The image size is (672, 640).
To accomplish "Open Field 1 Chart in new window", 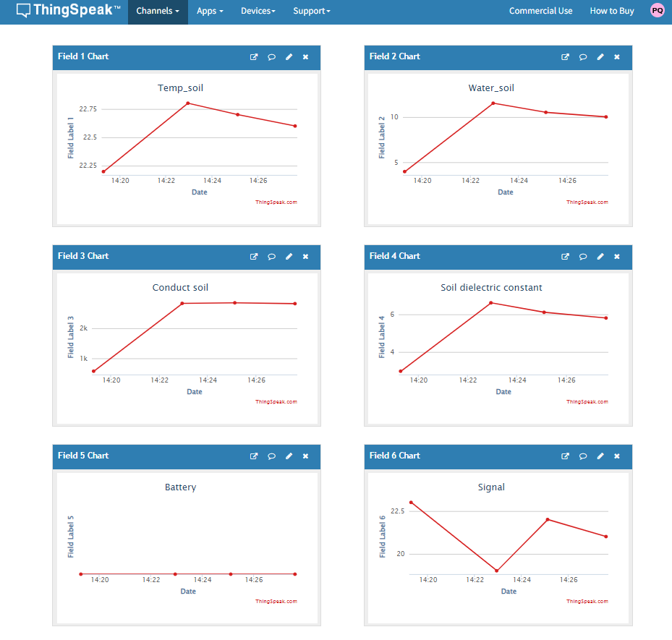I will click(254, 57).
